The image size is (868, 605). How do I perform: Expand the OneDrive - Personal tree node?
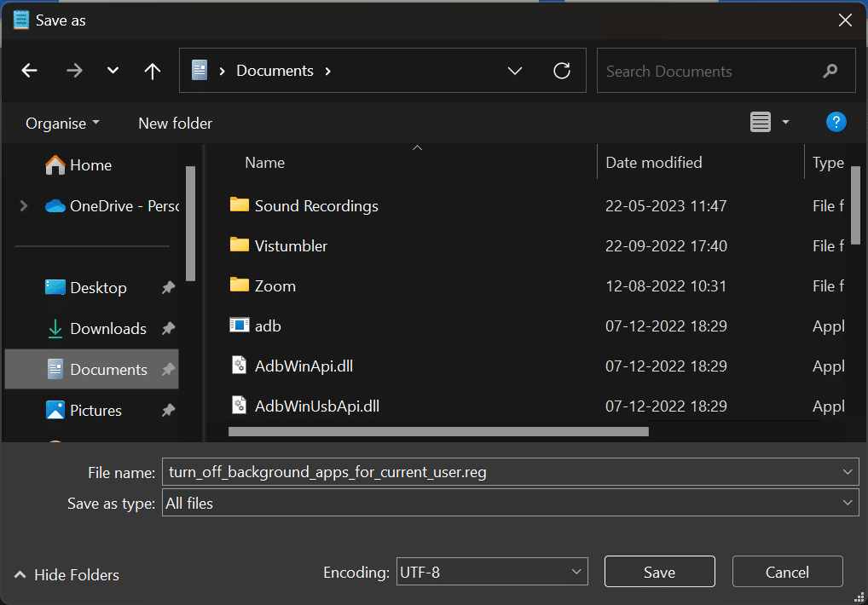point(24,205)
